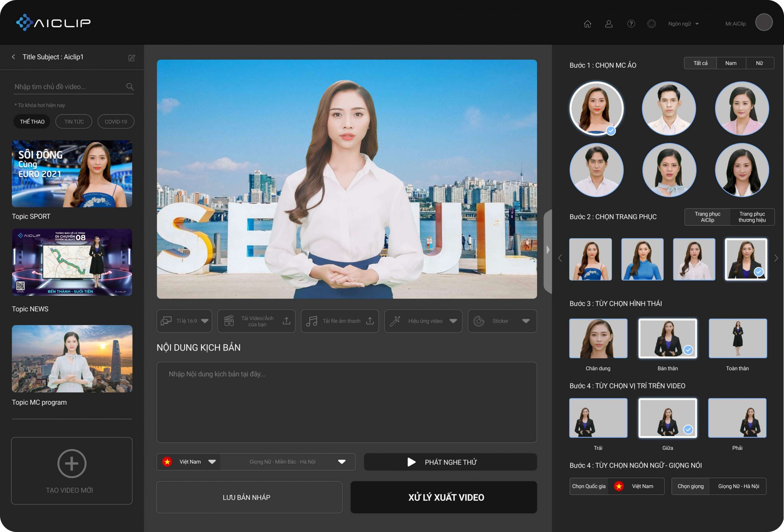Click the search magnifier in the topic search box
Viewport: 784px width, 532px height.
tap(130, 87)
